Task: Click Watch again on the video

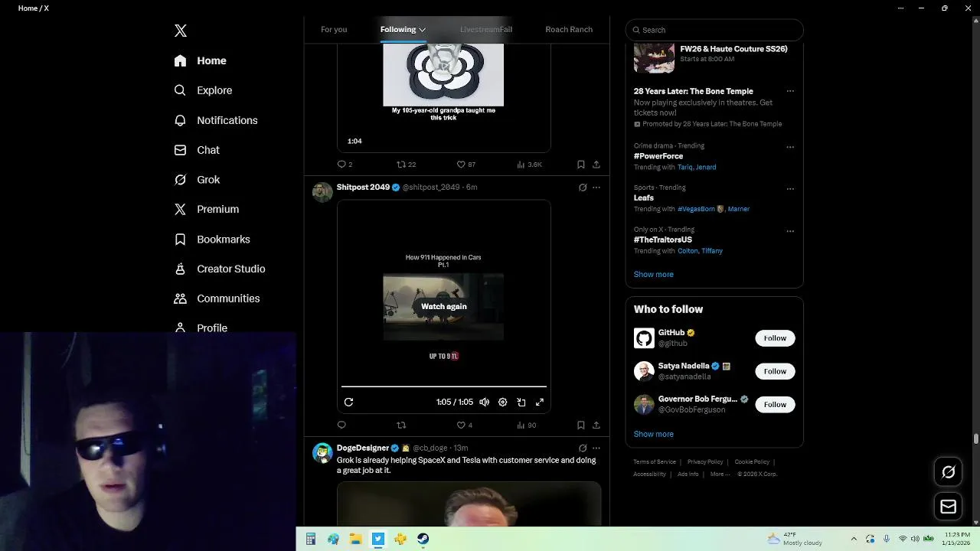Action: (x=443, y=306)
